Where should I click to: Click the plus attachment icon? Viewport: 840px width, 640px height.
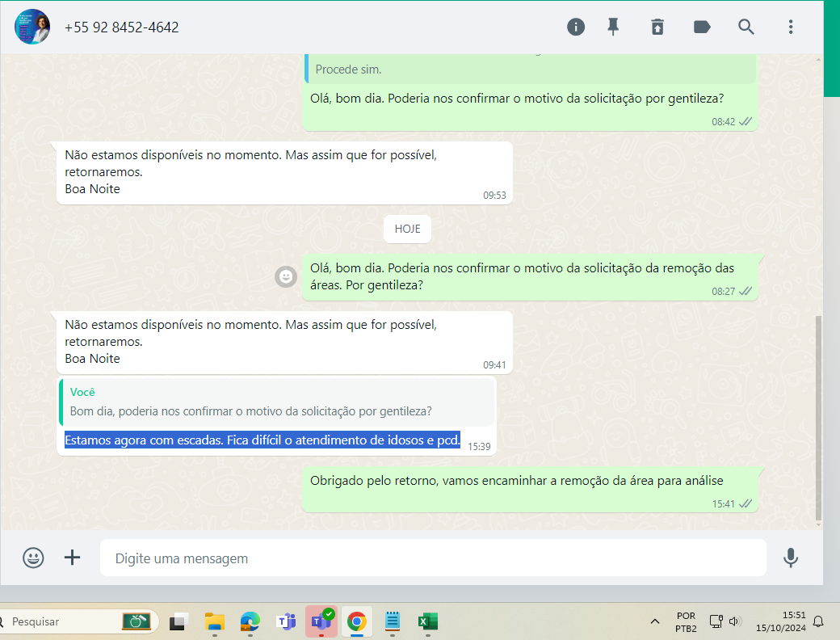pos(73,558)
